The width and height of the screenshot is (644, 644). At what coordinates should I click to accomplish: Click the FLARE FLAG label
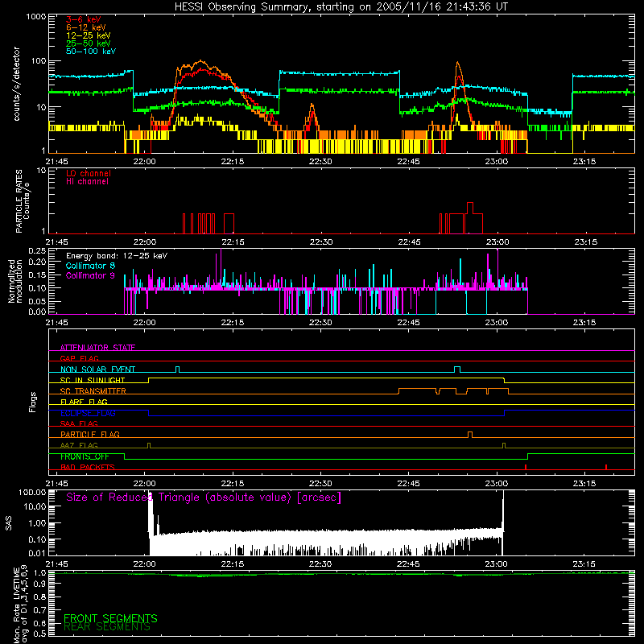[x=84, y=402]
